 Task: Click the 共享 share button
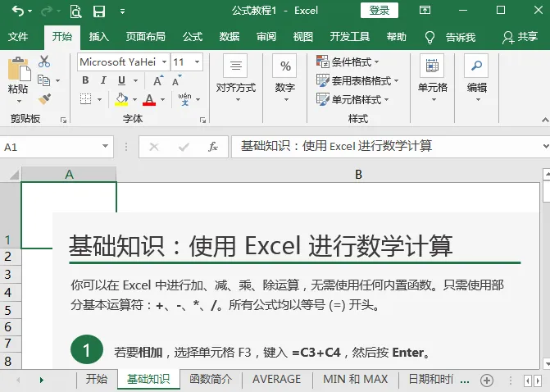point(520,37)
